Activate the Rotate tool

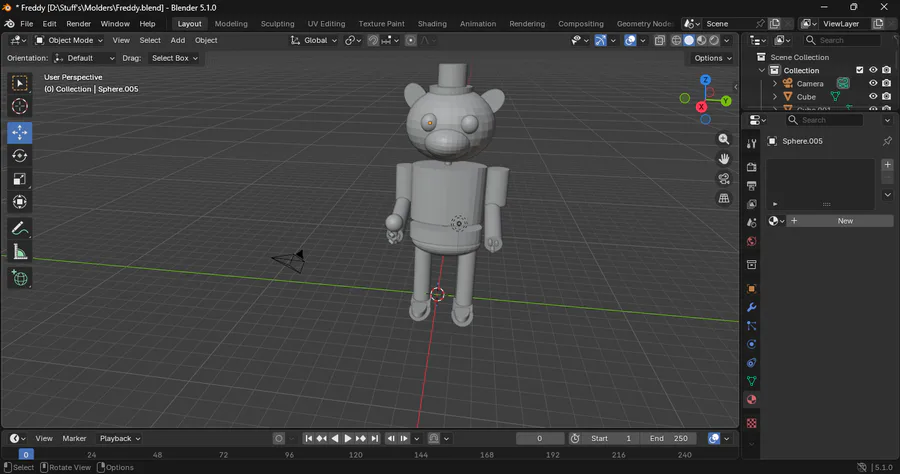point(20,156)
